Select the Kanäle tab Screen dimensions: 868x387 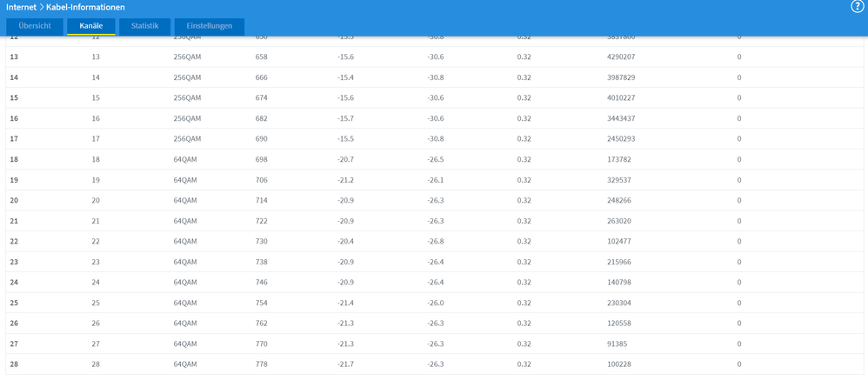click(91, 26)
